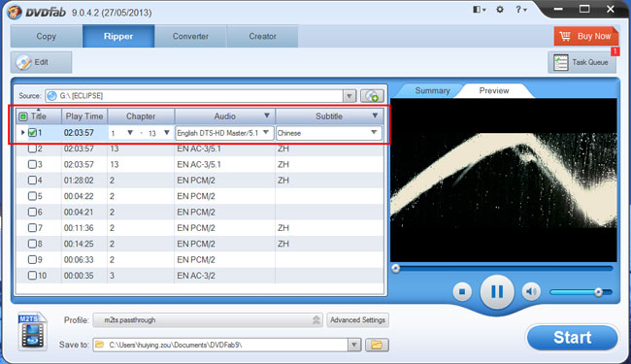Viewport: 631px width, 364px height.
Task: Click the Buy Now shopping cart button
Action: coord(586,36)
